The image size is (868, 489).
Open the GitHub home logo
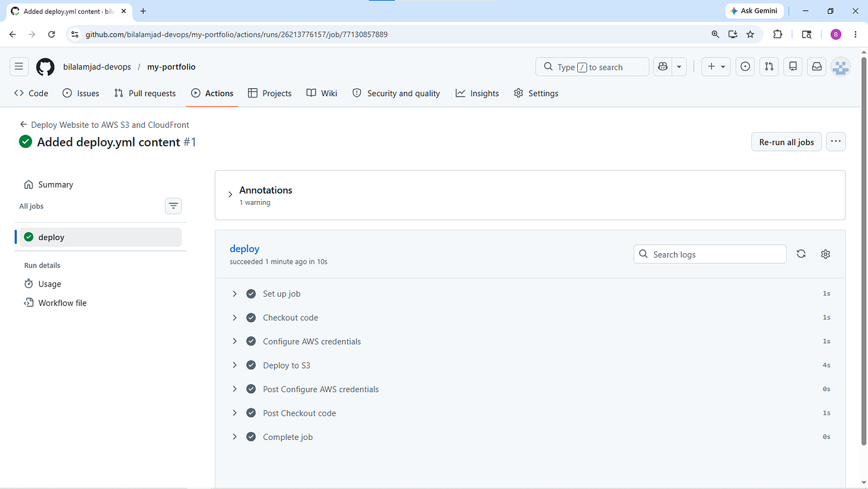tap(45, 67)
